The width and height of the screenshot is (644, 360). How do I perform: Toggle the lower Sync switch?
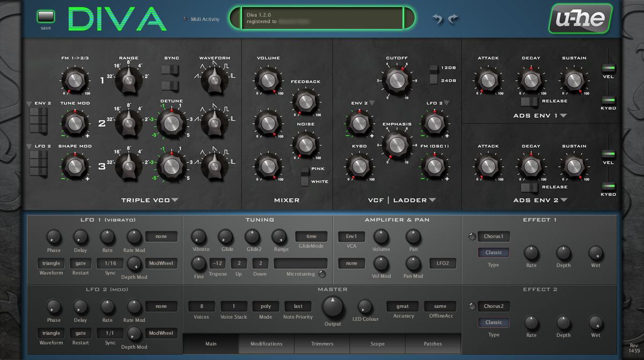170,86
